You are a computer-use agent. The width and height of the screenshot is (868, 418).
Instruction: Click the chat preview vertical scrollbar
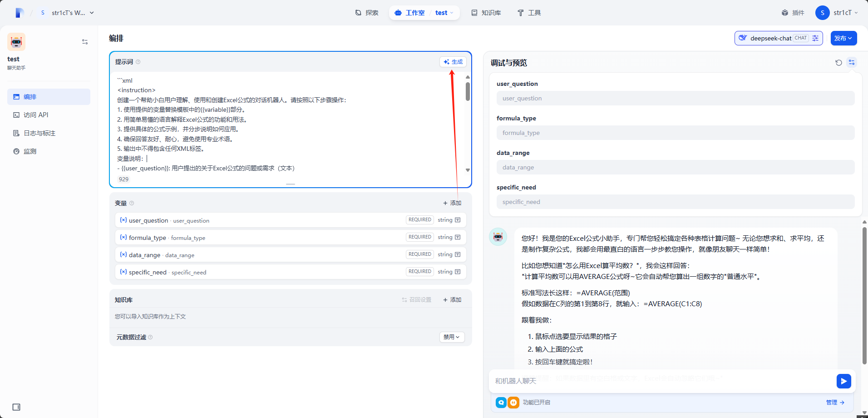tap(864, 295)
